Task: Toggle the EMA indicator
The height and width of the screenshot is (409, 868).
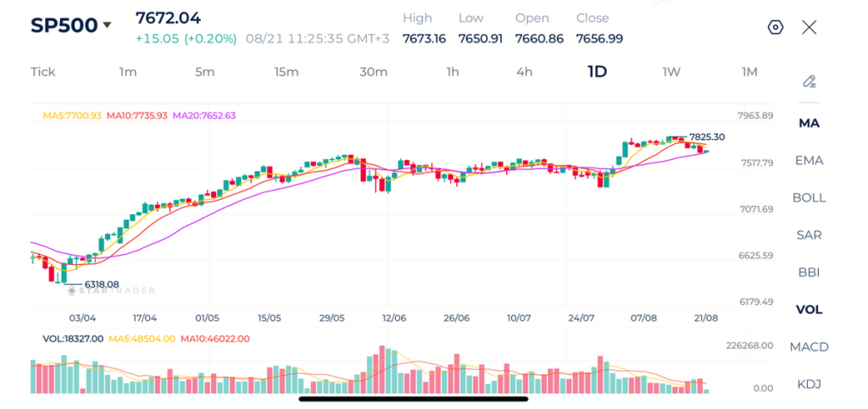Action: [x=809, y=160]
